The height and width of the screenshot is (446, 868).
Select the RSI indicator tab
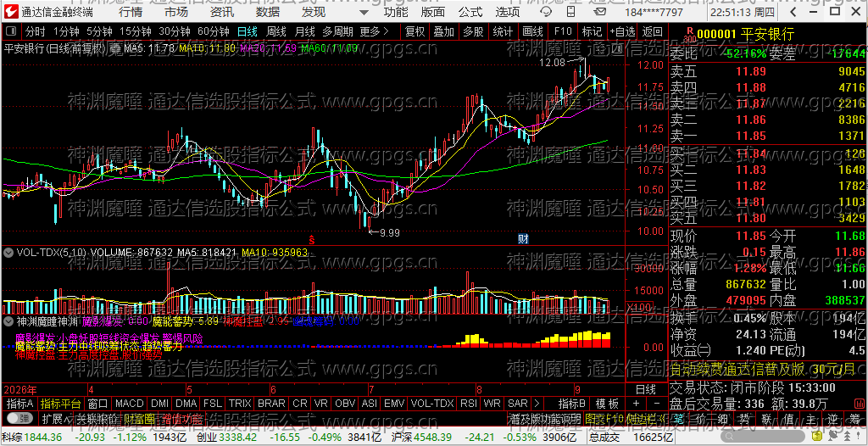pyautogui.click(x=469, y=403)
